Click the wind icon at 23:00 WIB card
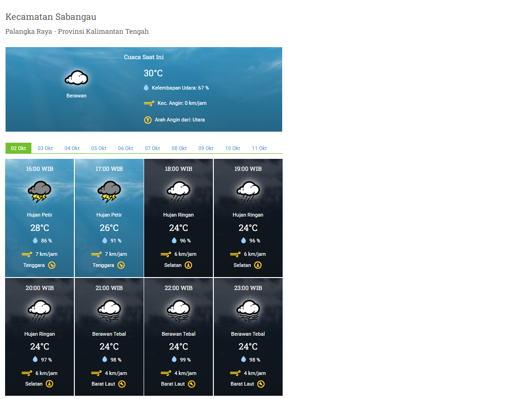 pyautogui.click(x=235, y=373)
